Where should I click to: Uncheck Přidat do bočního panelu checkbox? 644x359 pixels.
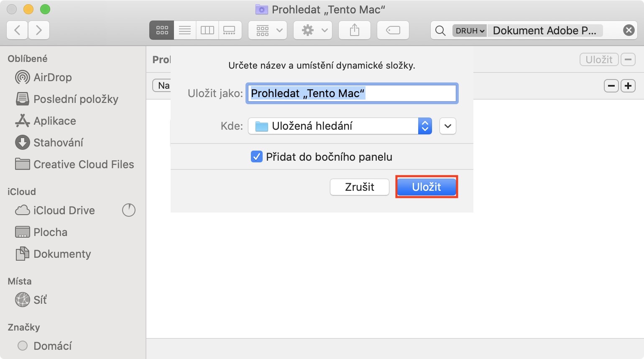tap(256, 157)
